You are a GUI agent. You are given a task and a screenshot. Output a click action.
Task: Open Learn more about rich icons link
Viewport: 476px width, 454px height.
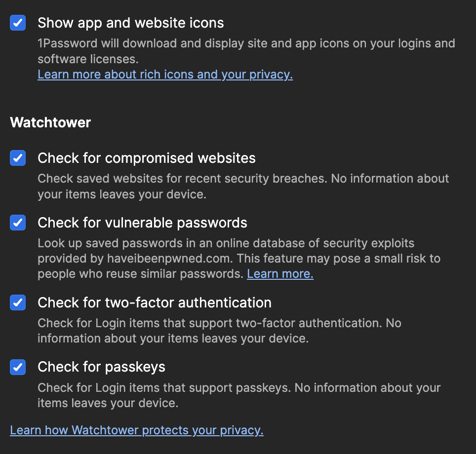[x=165, y=75]
